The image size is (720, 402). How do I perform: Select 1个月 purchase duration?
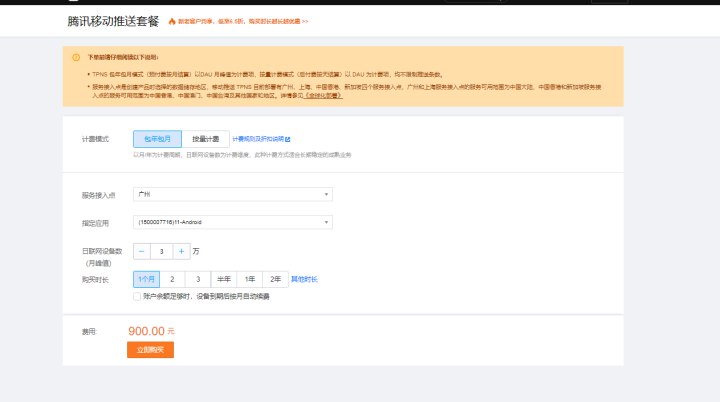pyautogui.click(x=146, y=279)
